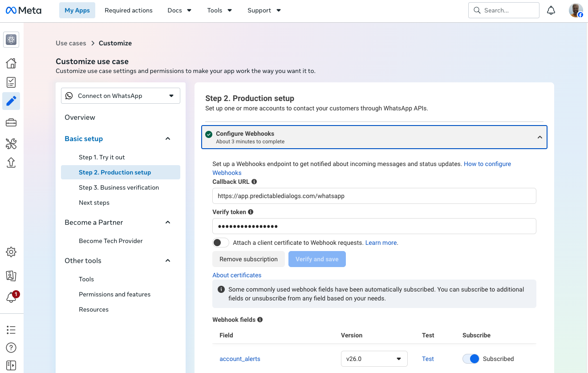Image resolution: width=588 pixels, height=373 pixels.
Task: Select the pencil Use cases icon
Action: coord(11,101)
